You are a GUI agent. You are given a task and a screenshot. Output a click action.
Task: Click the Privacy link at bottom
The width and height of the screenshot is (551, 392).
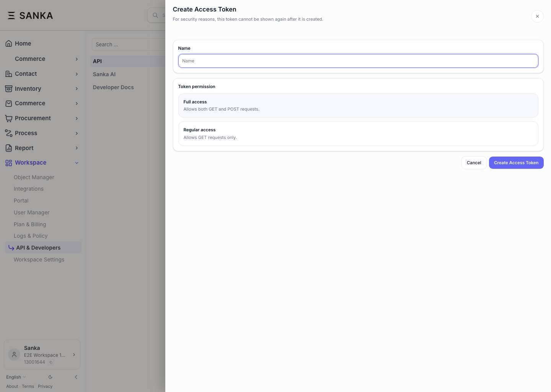coord(45,386)
